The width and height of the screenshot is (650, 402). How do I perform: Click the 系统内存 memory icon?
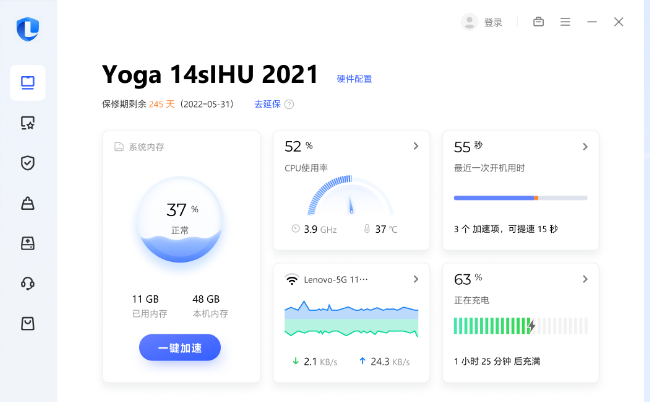119,147
